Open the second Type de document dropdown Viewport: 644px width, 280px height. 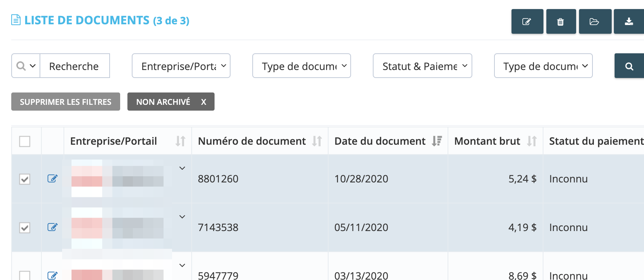click(x=543, y=66)
